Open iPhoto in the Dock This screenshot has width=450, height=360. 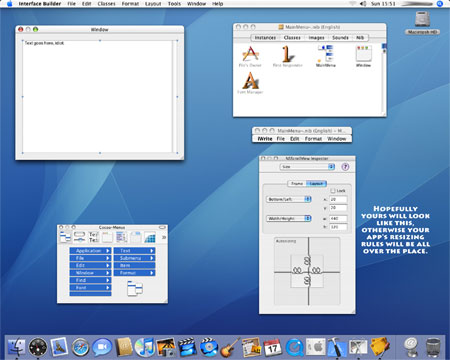pyautogui.click(x=166, y=347)
